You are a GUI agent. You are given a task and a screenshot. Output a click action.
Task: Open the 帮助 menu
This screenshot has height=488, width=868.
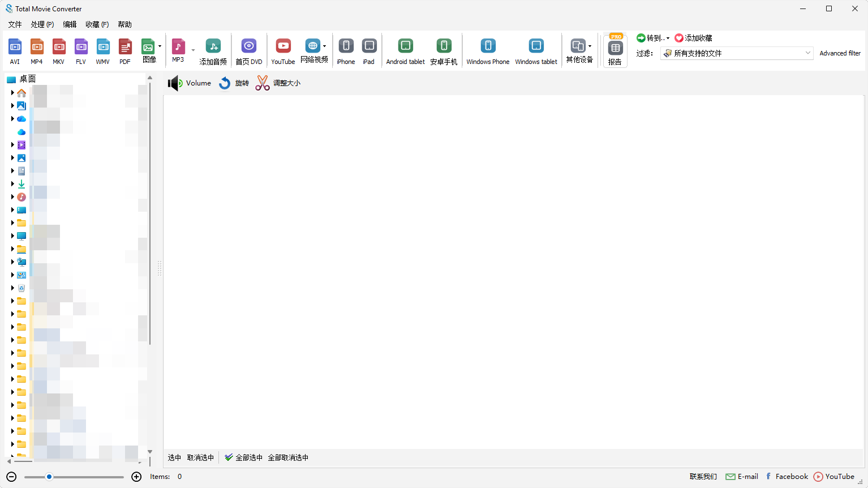124,24
